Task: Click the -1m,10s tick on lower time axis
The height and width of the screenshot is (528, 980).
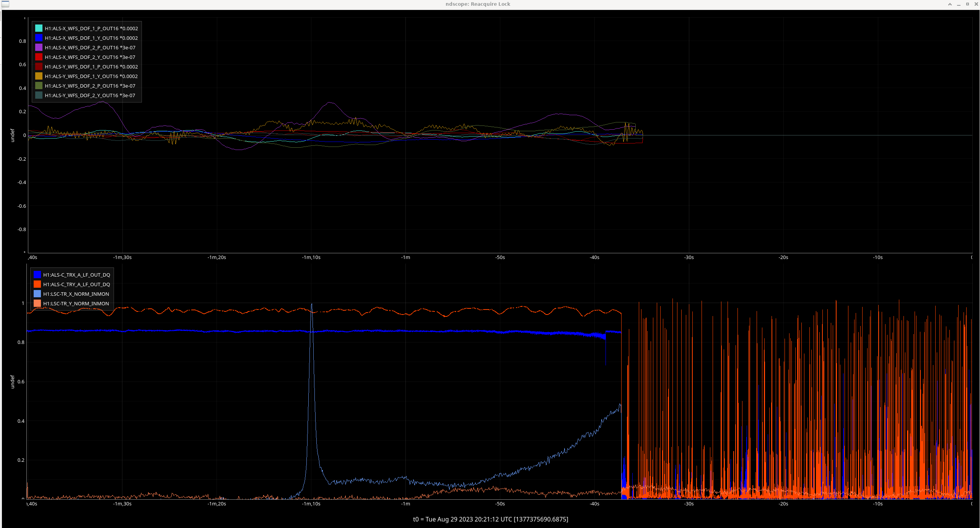Action: (x=311, y=504)
